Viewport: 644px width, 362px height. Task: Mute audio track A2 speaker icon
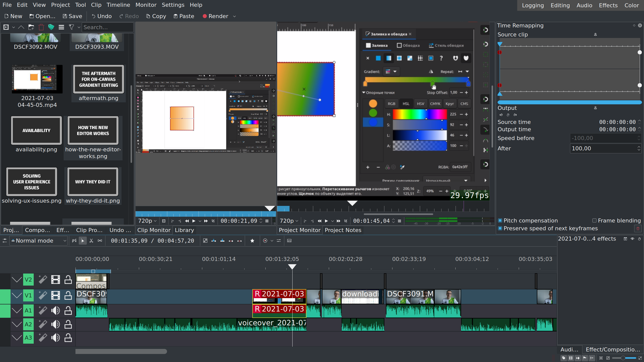(55, 325)
